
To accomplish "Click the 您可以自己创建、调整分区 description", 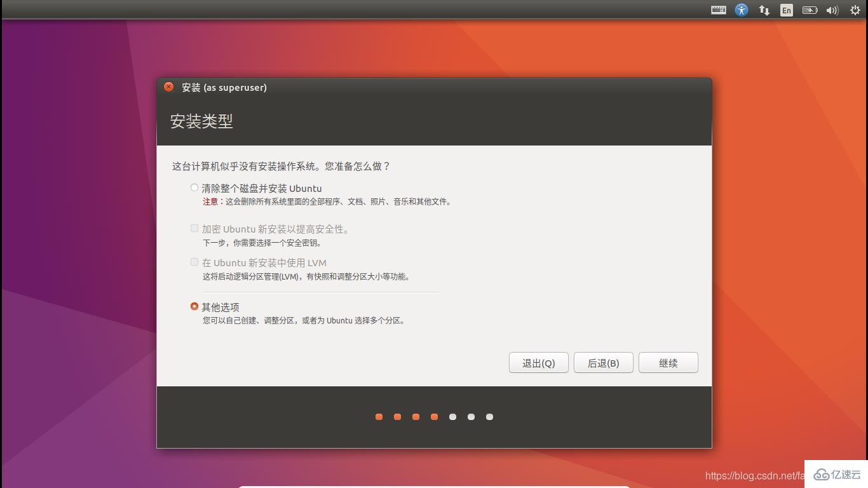I will click(x=304, y=321).
